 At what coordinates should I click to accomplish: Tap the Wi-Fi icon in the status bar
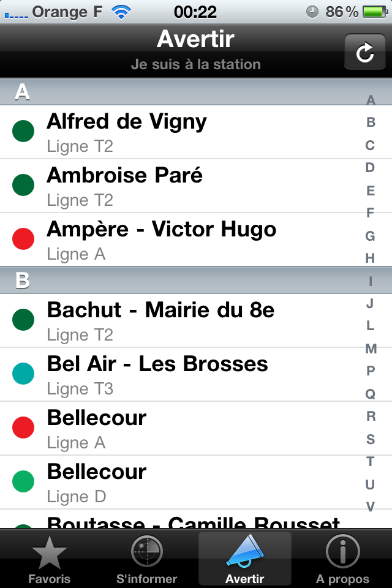pyautogui.click(x=122, y=11)
